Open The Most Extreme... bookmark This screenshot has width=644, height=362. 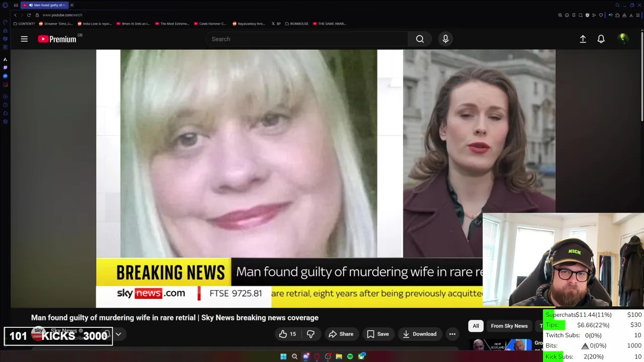[x=172, y=24]
